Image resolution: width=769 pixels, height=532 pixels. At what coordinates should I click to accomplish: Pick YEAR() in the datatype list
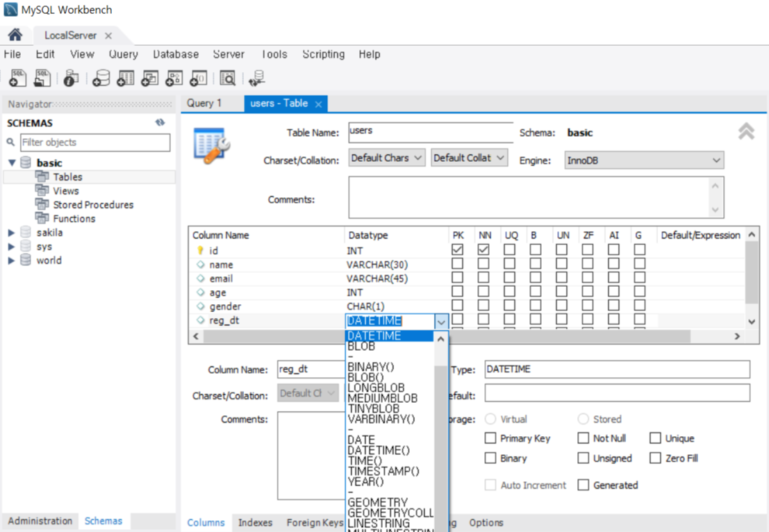click(365, 481)
